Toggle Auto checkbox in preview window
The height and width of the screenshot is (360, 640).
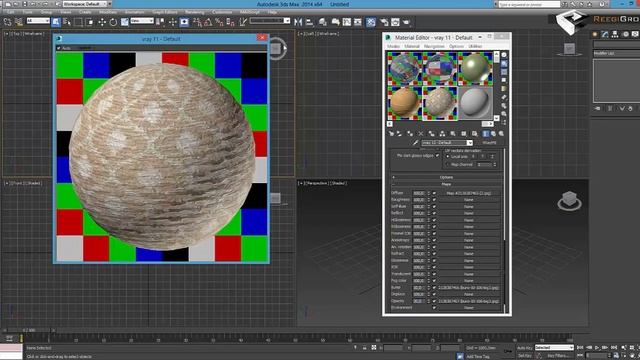[x=59, y=48]
